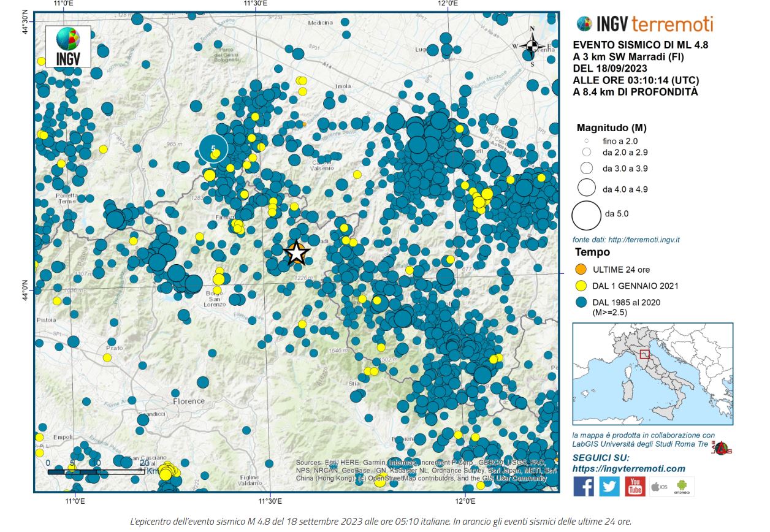
Task: Click the largest legend circle for 5.0
Action: [x=586, y=215]
